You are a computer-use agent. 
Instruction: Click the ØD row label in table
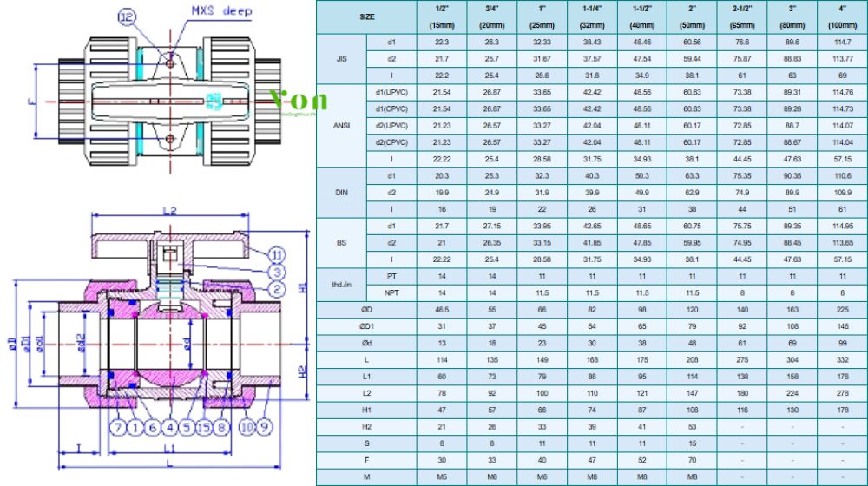point(366,310)
